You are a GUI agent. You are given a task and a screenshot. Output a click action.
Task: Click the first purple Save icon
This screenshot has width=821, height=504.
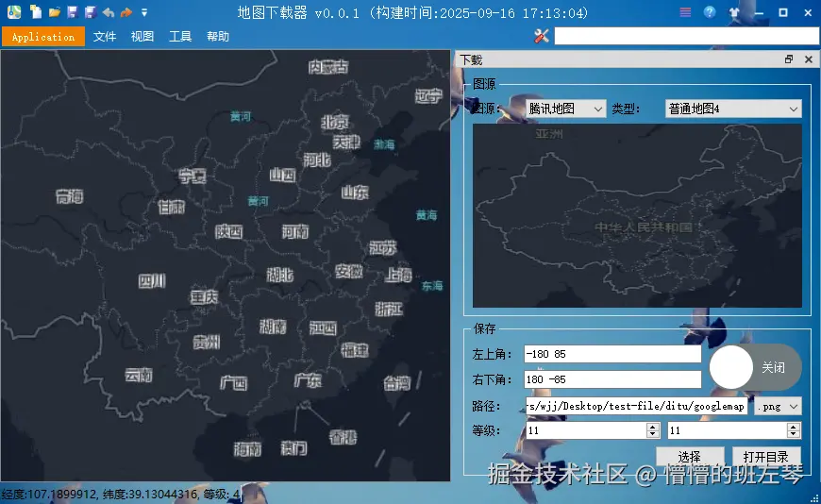coord(73,12)
